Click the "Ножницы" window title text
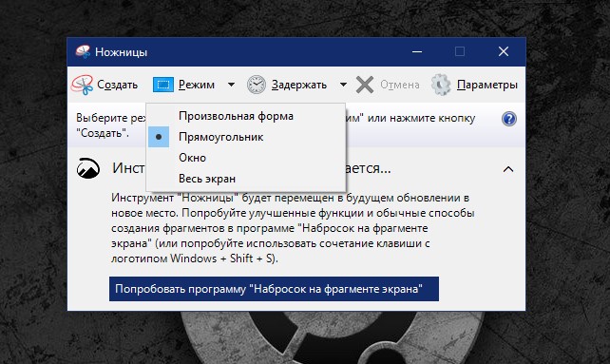This screenshot has height=364, width=610. [121, 52]
